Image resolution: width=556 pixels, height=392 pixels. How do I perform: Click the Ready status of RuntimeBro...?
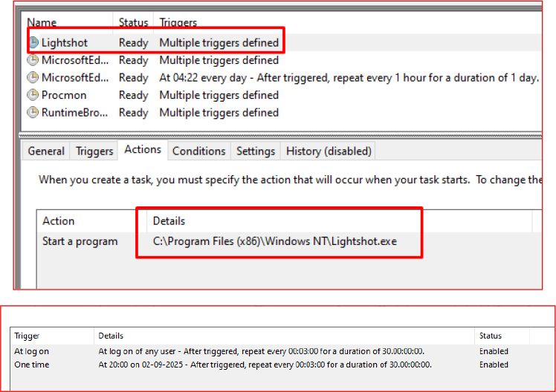point(133,112)
